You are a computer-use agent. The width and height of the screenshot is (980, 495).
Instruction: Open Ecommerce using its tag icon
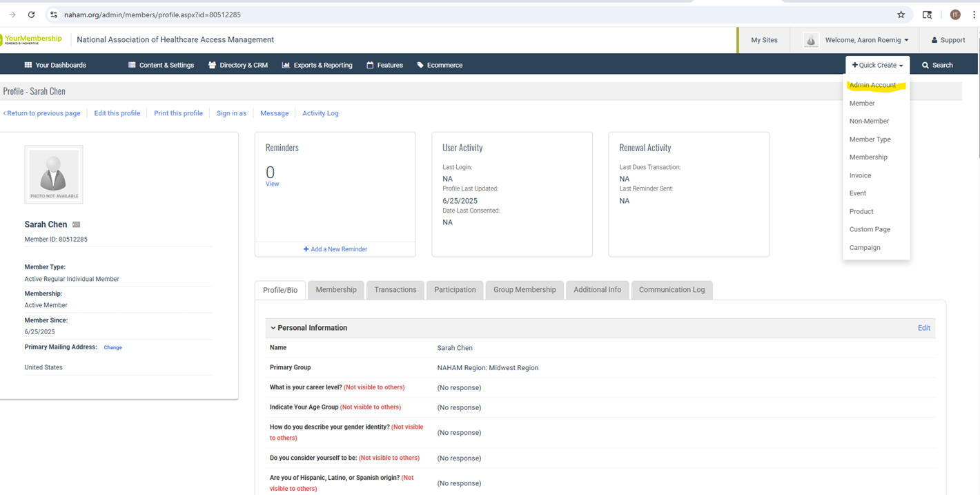[420, 65]
